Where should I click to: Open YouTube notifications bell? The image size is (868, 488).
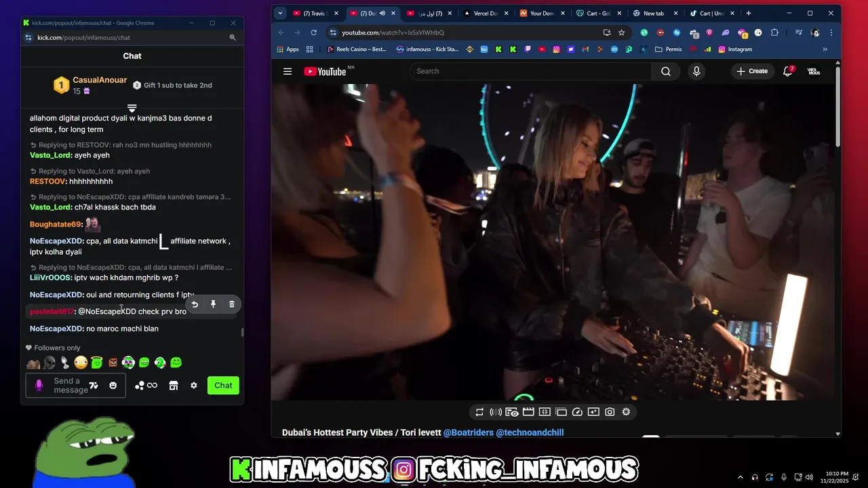788,71
